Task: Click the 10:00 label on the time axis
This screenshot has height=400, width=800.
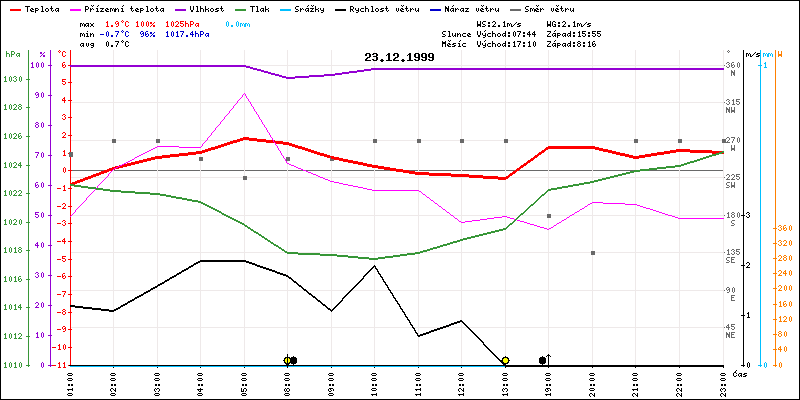Action: [x=375, y=381]
